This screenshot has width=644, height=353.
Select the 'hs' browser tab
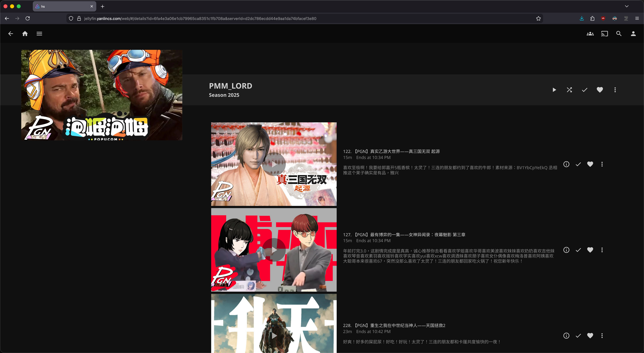tap(63, 6)
